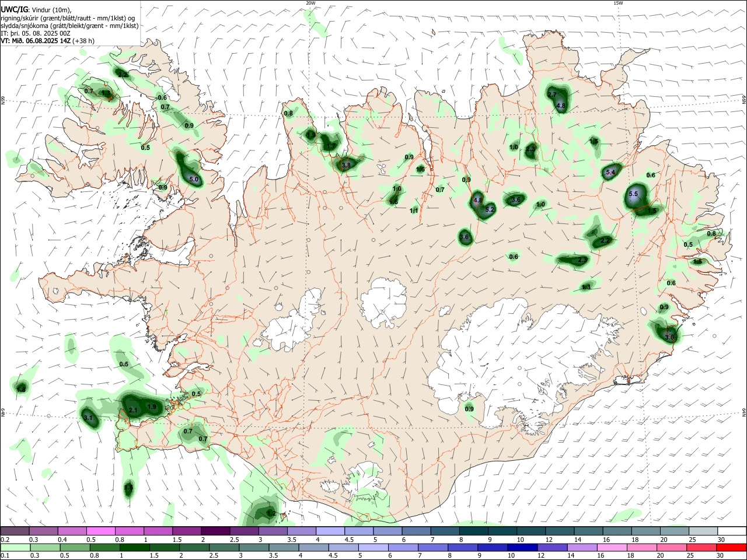
Task: Click the 5.4 precipitation value on the map
Action: coord(611,173)
